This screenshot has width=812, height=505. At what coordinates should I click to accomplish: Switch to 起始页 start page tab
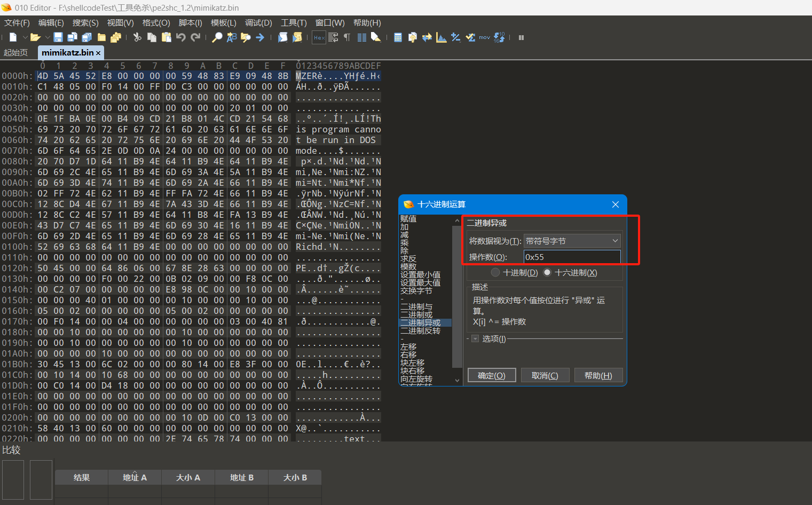click(15, 52)
